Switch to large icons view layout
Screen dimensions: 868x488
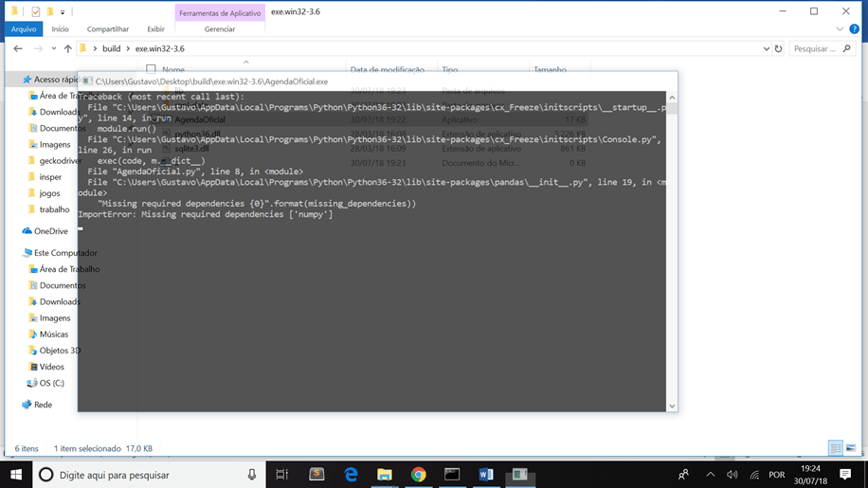851,447
